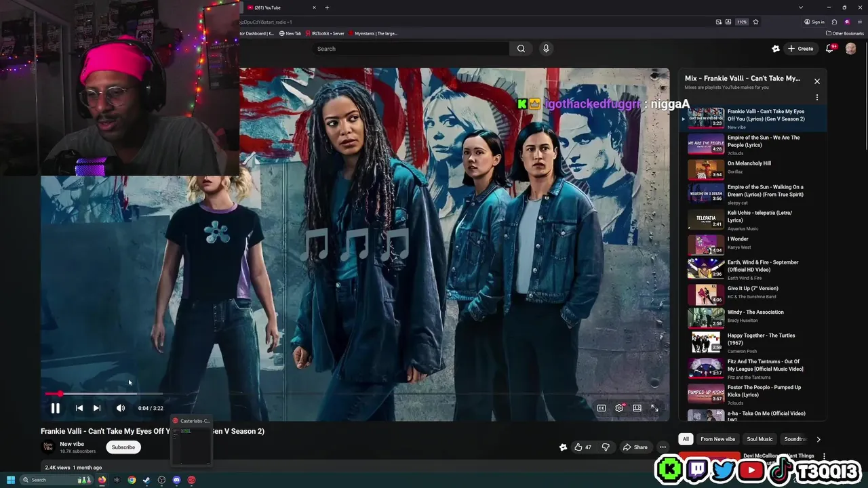The image size is (868, 488).
Task: Subscribe to New vibe channel
Action: (123, 447)
